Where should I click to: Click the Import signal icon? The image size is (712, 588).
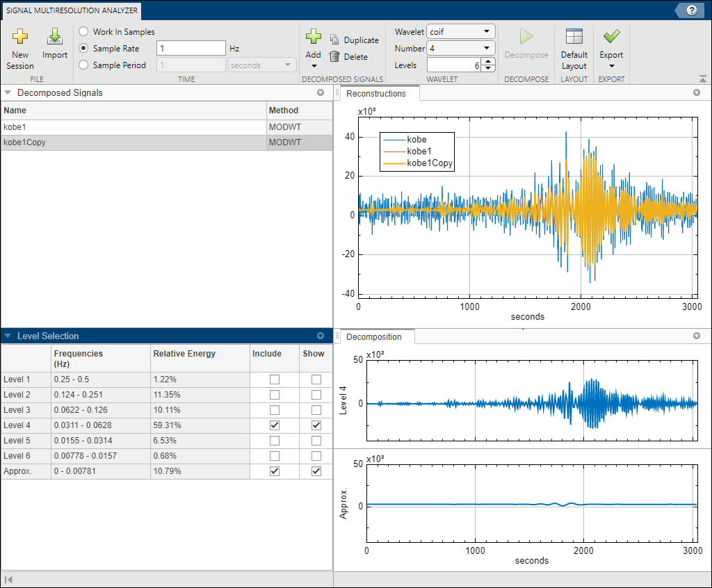click(55, 38)
